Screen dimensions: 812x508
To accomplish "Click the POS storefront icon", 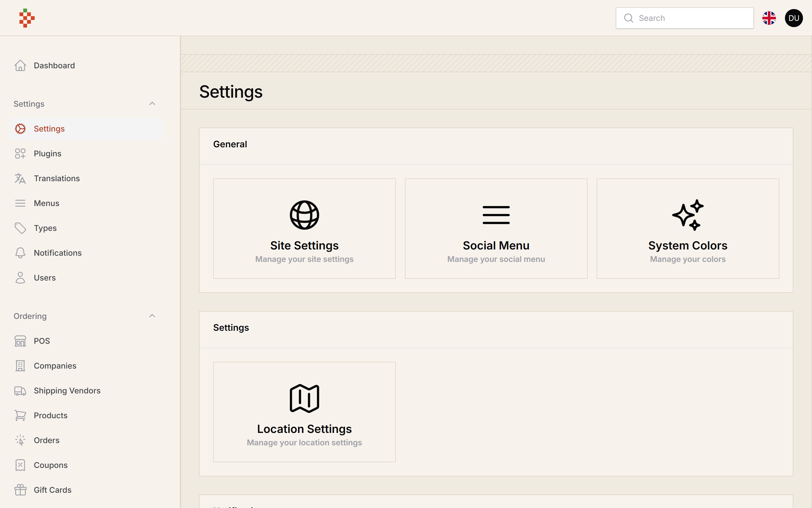I will coord(20,341).
